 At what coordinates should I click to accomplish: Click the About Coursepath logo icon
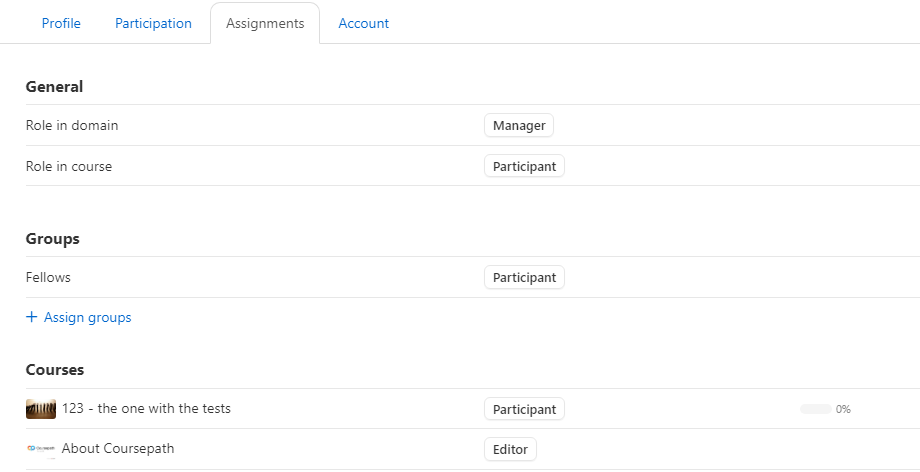41,449
